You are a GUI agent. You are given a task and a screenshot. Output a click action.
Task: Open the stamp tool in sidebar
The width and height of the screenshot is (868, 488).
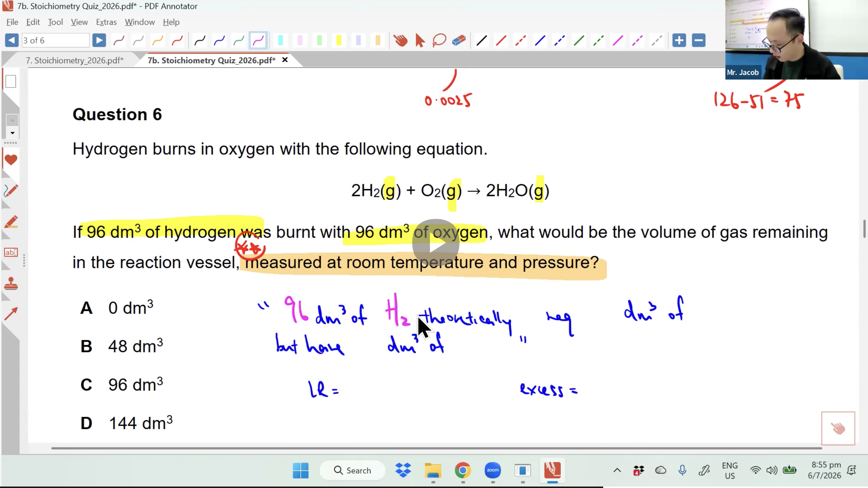coord(11,284)
